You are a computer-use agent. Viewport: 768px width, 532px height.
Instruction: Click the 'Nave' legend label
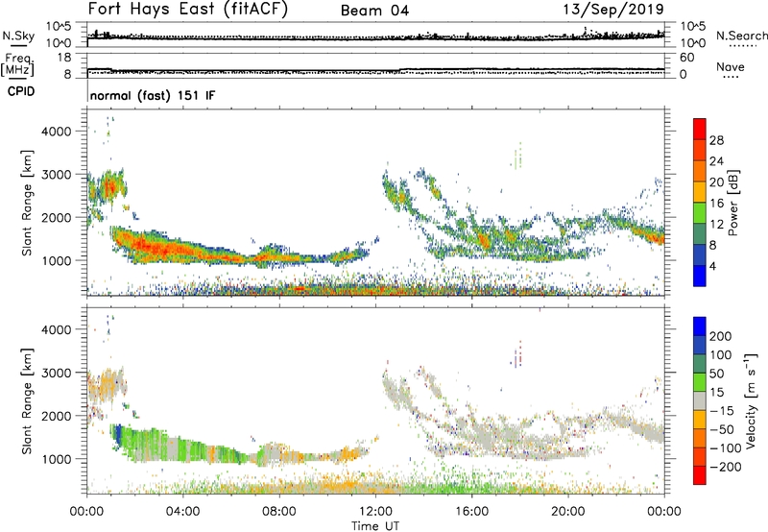[x=731, y=66]
